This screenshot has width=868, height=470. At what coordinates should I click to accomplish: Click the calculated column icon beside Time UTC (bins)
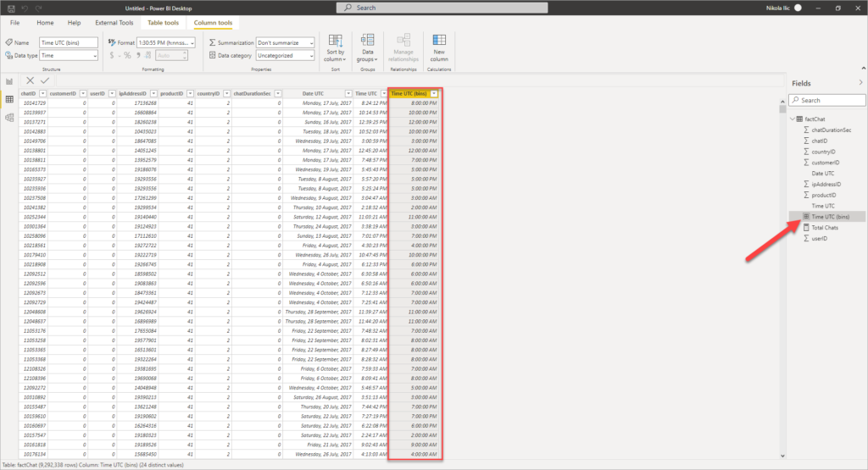tap(806, 217)
